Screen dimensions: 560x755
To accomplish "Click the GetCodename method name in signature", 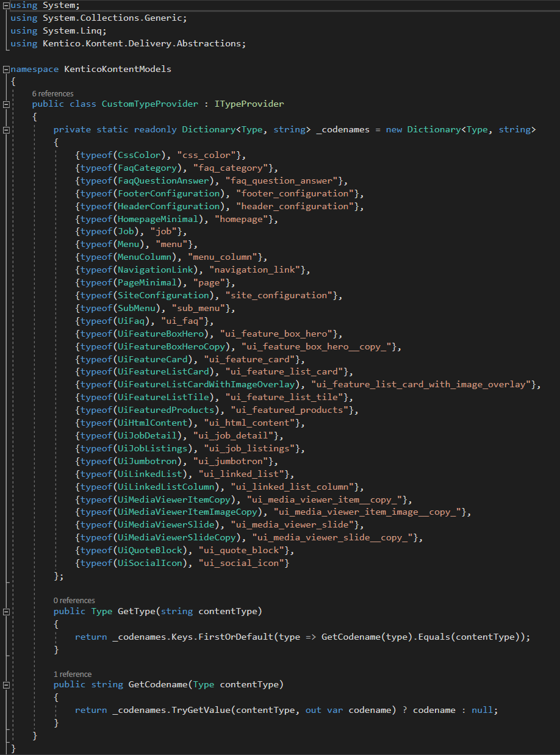I will 158,685.
